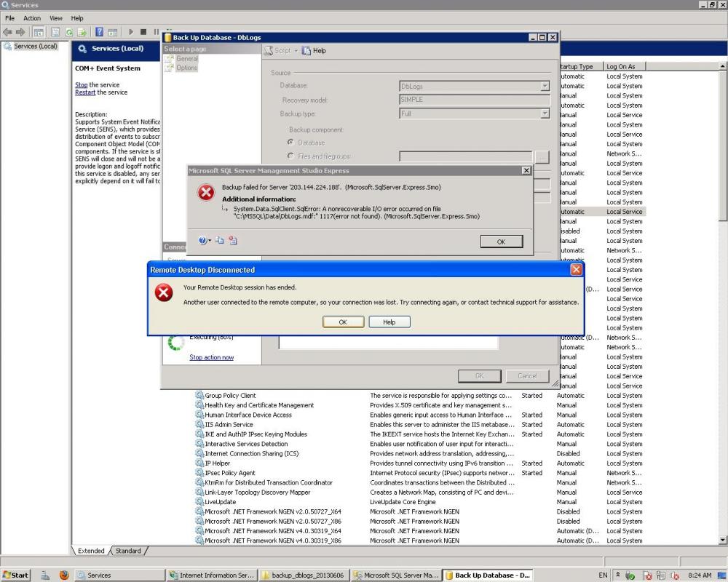Click Restart the service link
Viewport: 728px width, 582px height.
[85, 92]
